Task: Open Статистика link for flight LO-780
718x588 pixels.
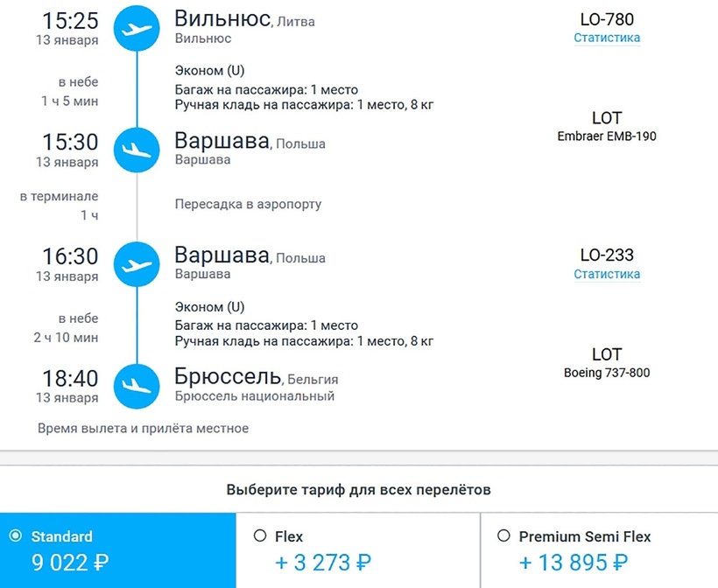Action: click(x=607, y=38)
